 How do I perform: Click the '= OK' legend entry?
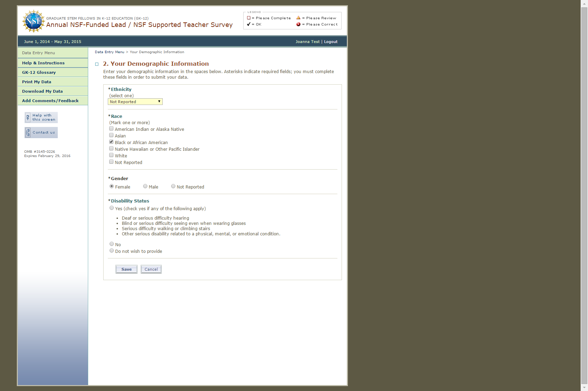coord(254,24)
